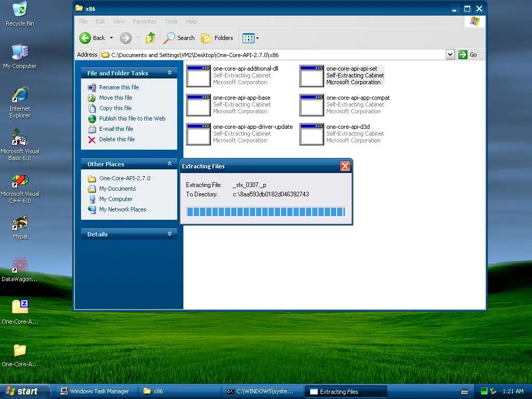Open My Documents in Other Places

(x=117, y=189)
